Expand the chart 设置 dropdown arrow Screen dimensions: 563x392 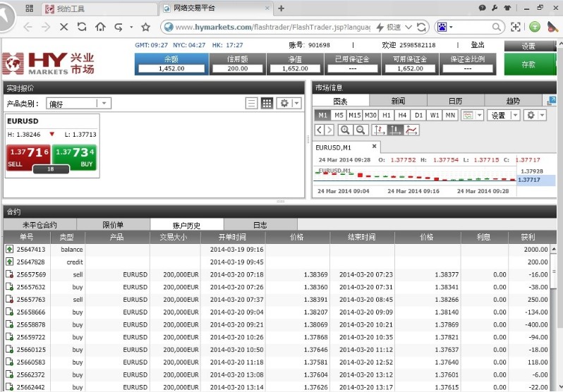(515, 115)
